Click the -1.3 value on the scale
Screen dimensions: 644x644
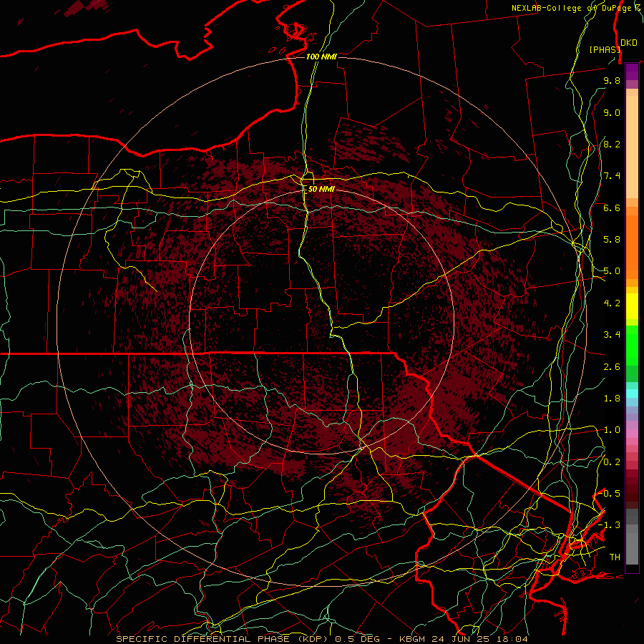tap(610, 526)
